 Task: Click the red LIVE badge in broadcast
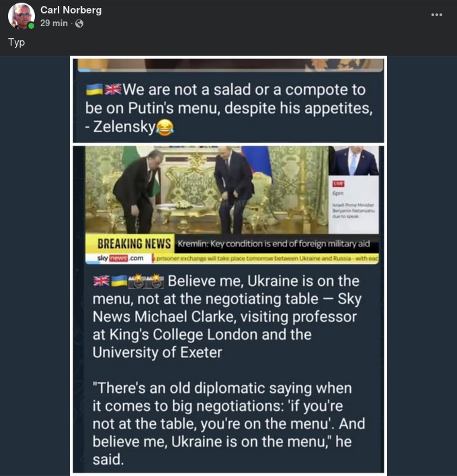[x=339, y=183]
